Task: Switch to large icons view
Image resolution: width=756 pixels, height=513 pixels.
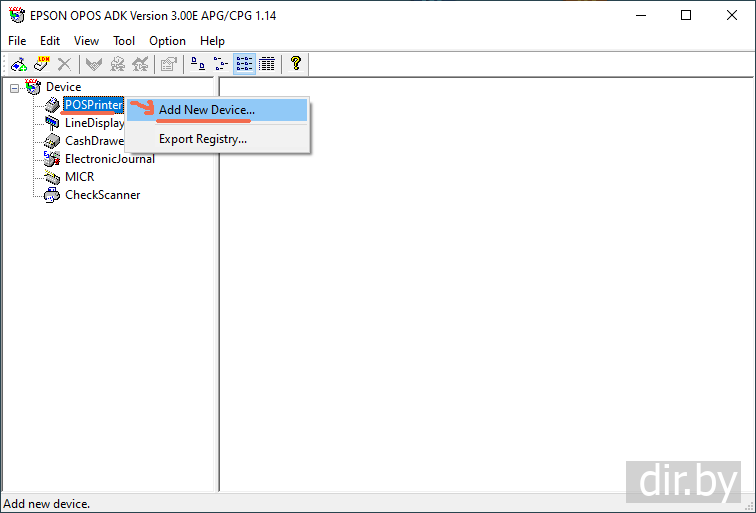Action: (x=198, y=64)
